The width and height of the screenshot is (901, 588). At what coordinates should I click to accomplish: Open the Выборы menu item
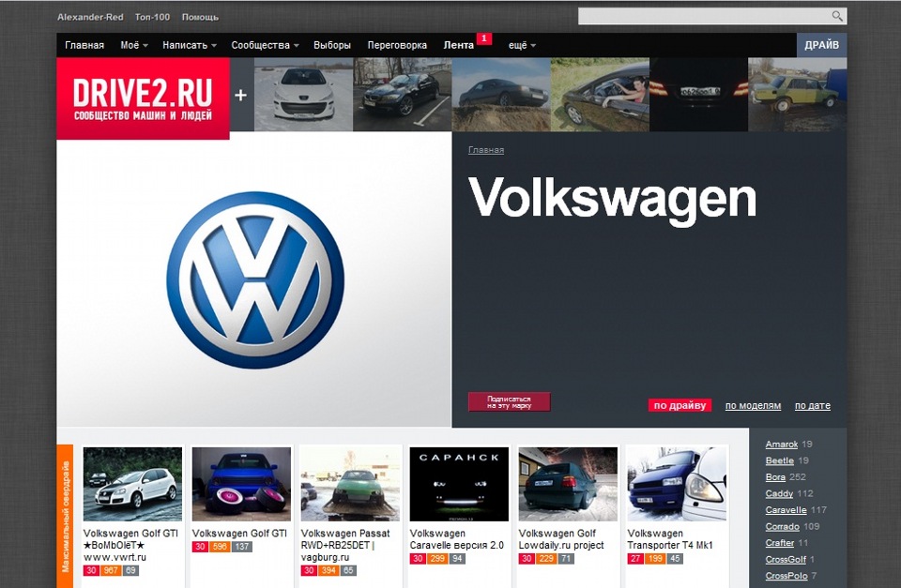(332, 45)
